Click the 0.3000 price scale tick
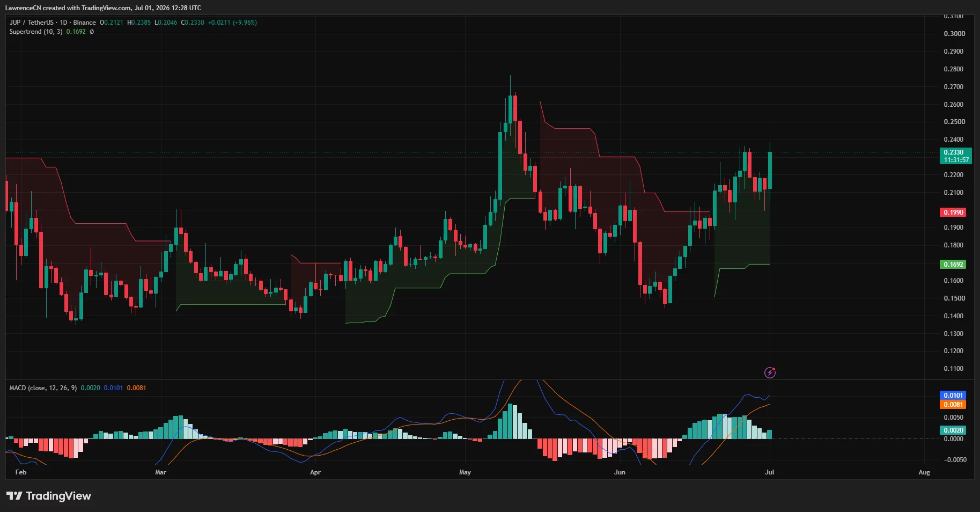980x512 pixels. tap(954, 34)
